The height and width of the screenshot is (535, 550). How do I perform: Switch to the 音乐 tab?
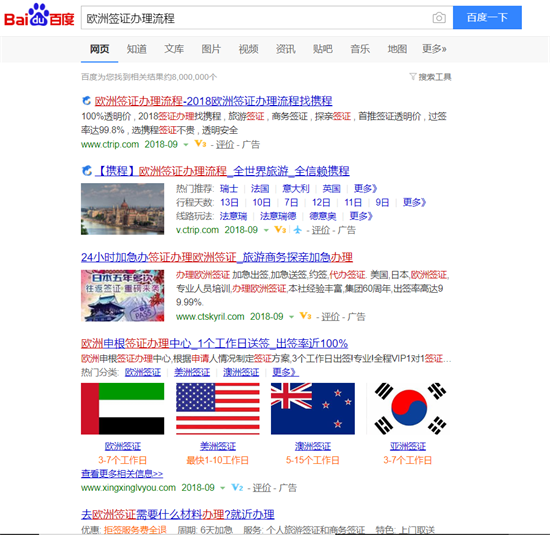click(360, 49)
